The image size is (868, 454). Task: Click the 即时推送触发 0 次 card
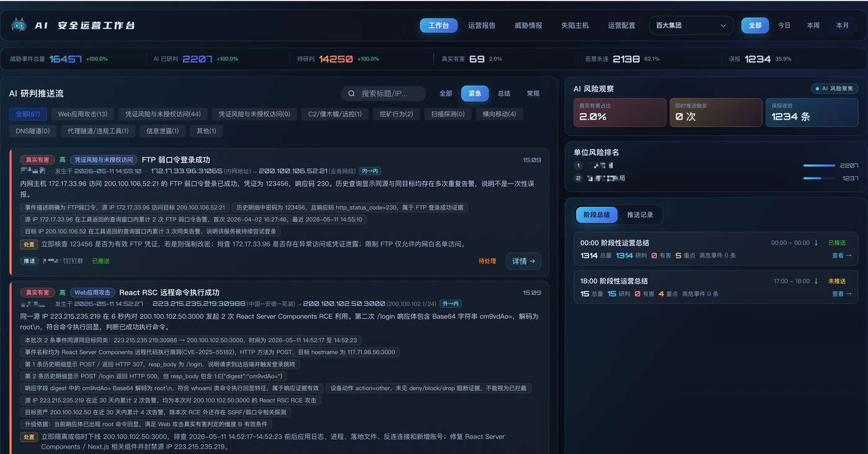tap(715, 112)
